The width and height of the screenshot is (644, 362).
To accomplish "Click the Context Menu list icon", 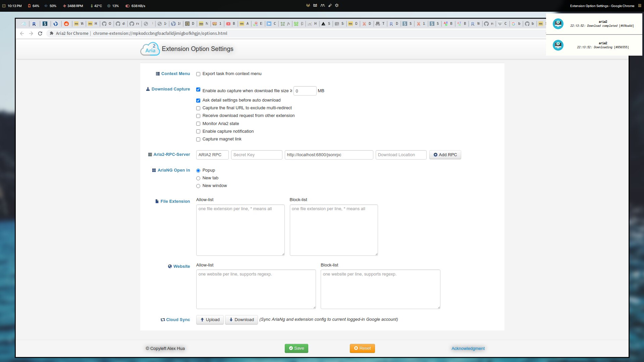I will pyautogui.click(x=158, y=74).
